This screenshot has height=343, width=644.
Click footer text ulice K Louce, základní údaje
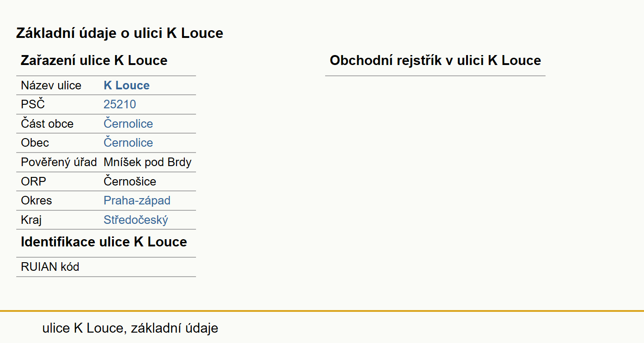[x=130, y=328]
